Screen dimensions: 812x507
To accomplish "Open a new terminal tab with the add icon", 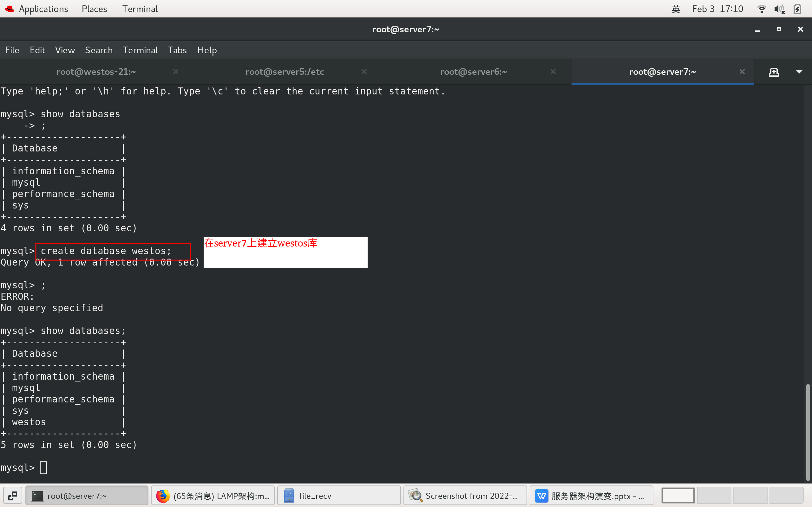I will pyautogui.click(x=774, y=71).
